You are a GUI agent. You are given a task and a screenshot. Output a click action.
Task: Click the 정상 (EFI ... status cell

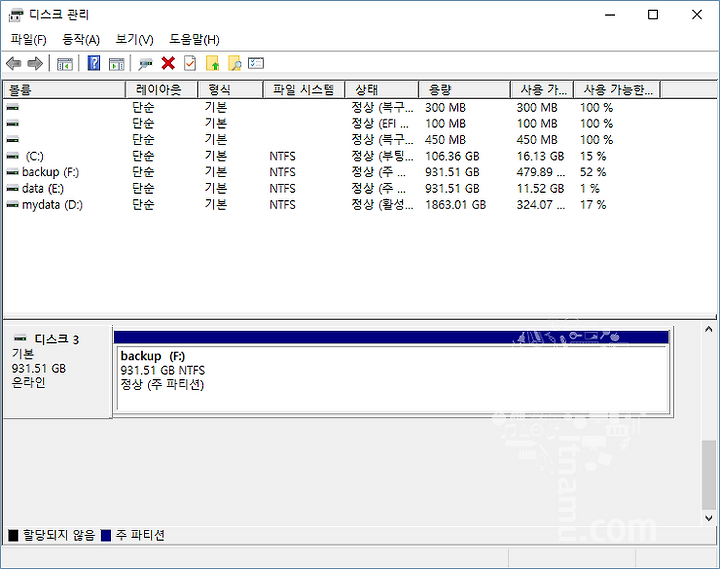[380, 124]
